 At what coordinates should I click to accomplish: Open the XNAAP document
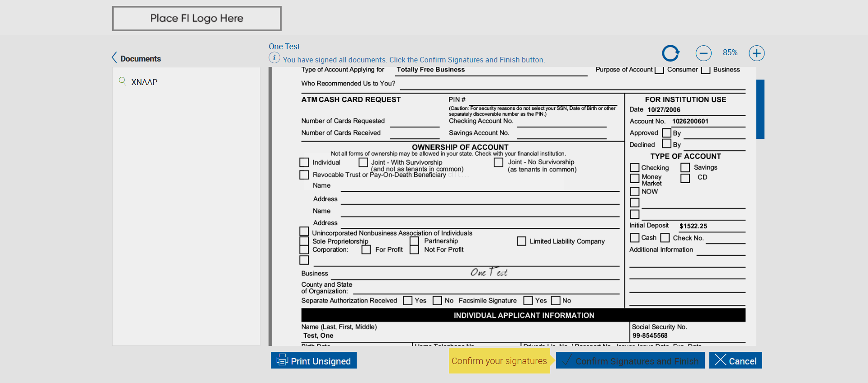(x=144, y=82)
